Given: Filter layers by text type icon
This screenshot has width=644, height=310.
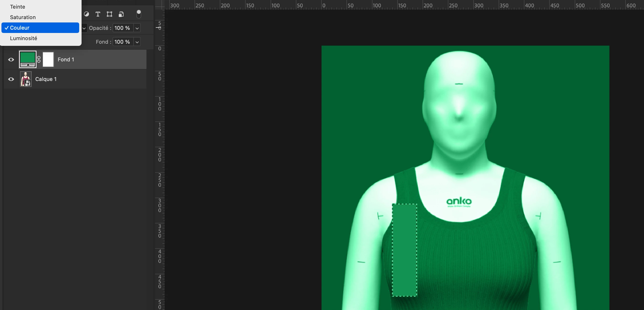Looking at the screenshot, I should 98,14.
